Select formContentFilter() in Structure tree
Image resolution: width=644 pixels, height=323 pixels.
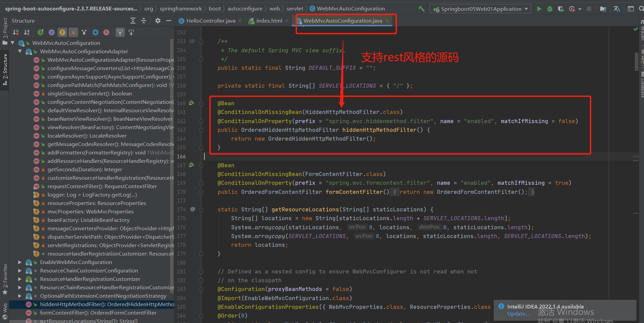pyautogui.click(x=98, y=313)
